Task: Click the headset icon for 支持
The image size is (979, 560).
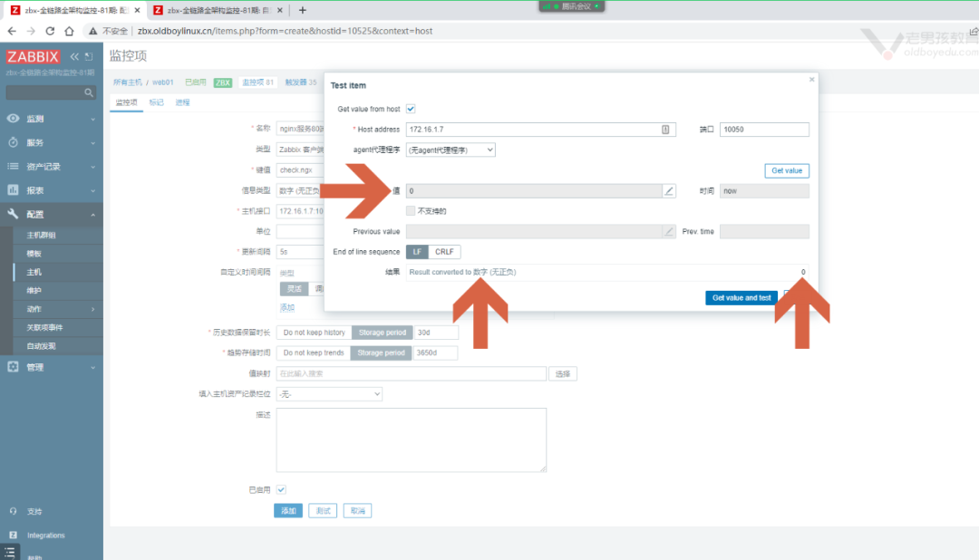Action: click(x=13, y=511)
